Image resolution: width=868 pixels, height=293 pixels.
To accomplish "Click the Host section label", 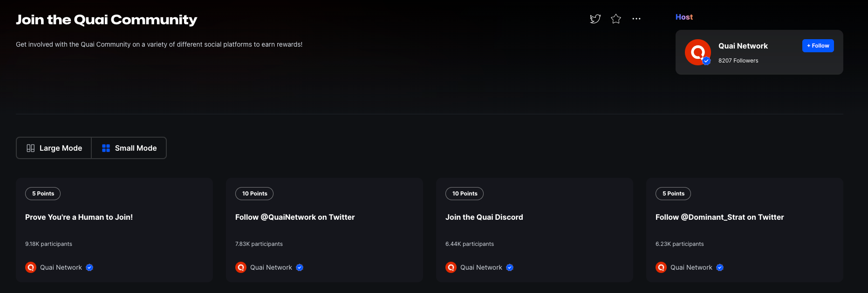I will [684, 17].
